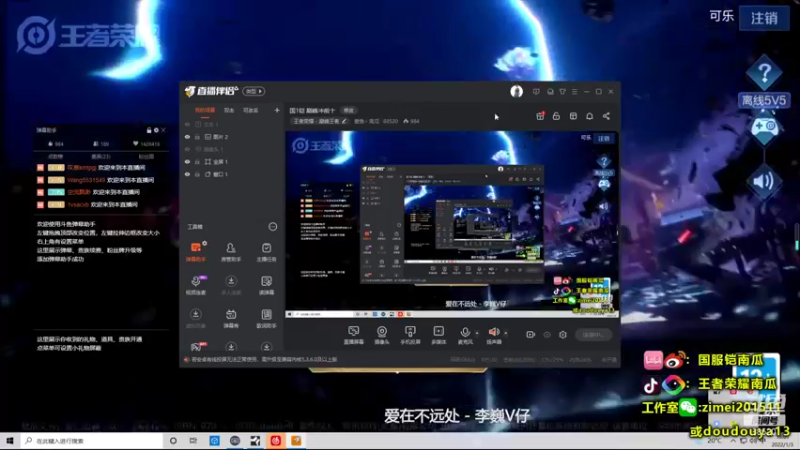Open the 视频连麦 video co-stream tool
Screen dimensions: 800x450
click(x=195, y=285)
